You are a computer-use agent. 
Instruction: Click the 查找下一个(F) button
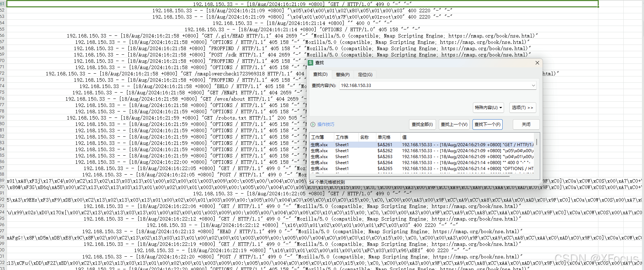488,124
